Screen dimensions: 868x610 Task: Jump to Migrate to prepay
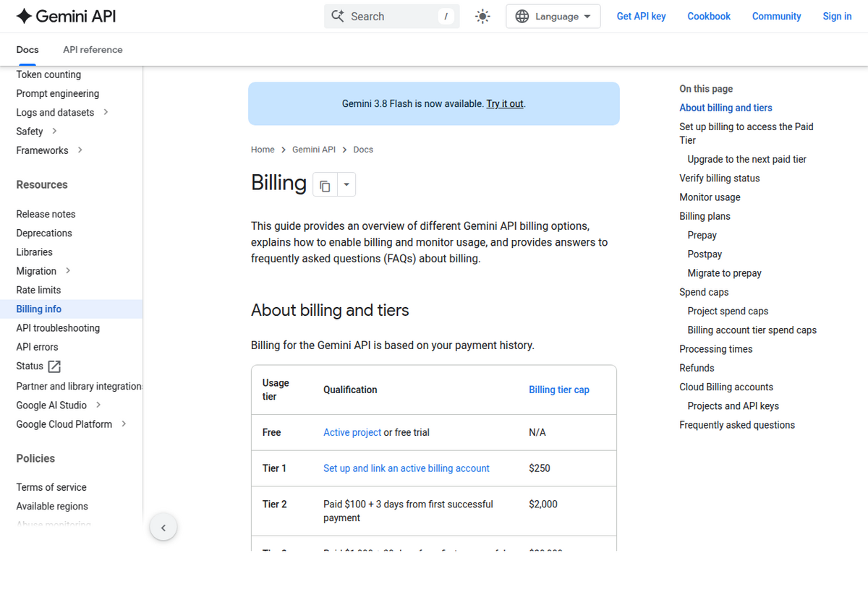[724, 272]
